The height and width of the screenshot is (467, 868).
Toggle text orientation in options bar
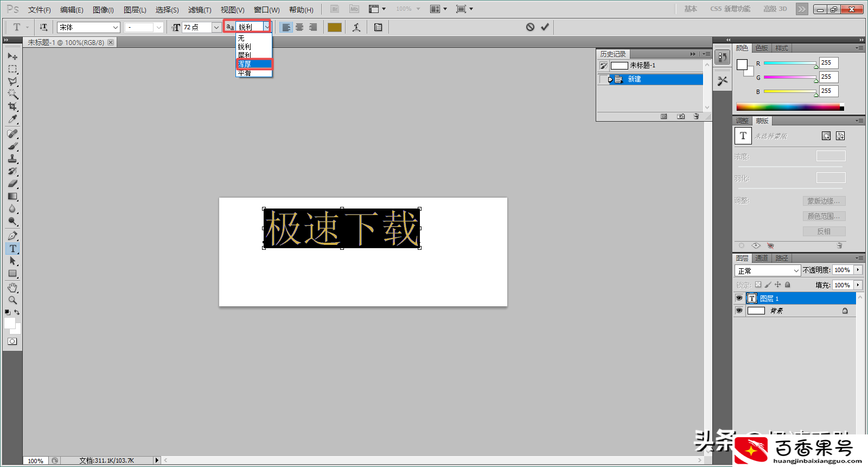(x=43, y=27)
